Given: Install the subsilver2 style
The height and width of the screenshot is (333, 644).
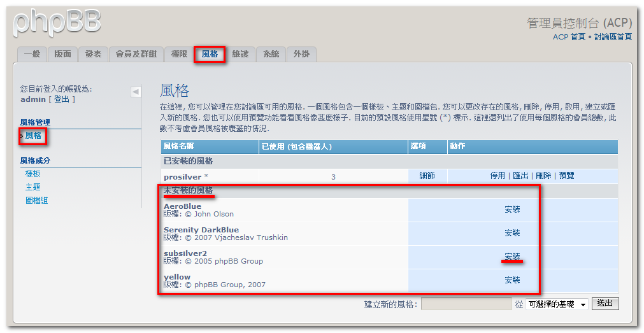Looking at the screenshot, I should tap(513, 257).
